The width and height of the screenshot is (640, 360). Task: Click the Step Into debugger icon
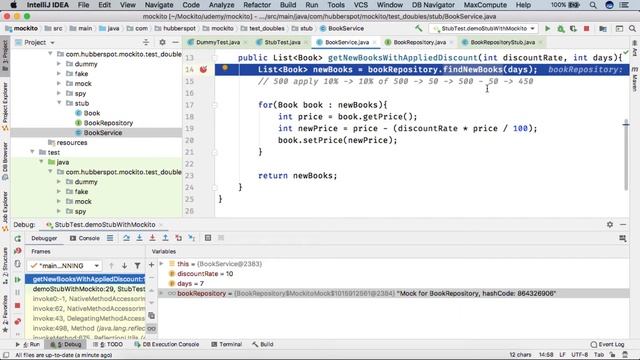(139, 238)
